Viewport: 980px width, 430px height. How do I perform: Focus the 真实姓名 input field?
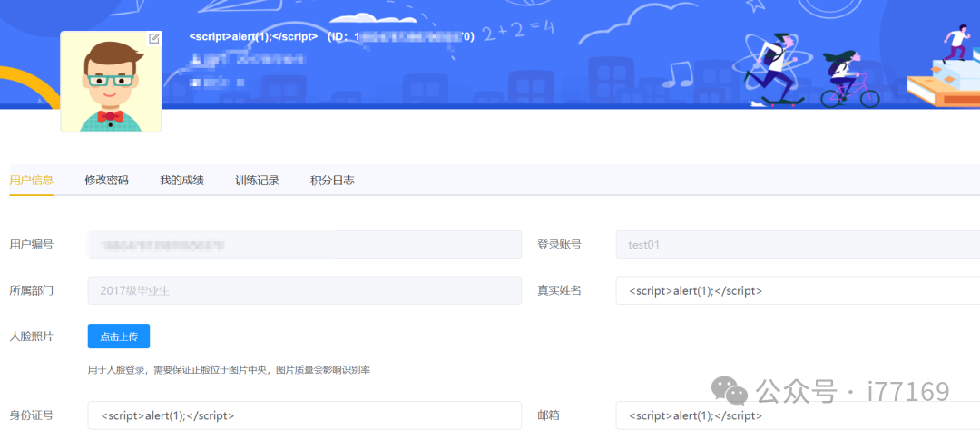(x=799, y=290)
